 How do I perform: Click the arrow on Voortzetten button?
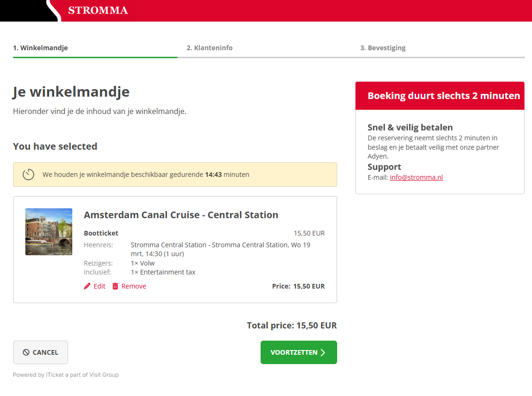pos(323,352)
